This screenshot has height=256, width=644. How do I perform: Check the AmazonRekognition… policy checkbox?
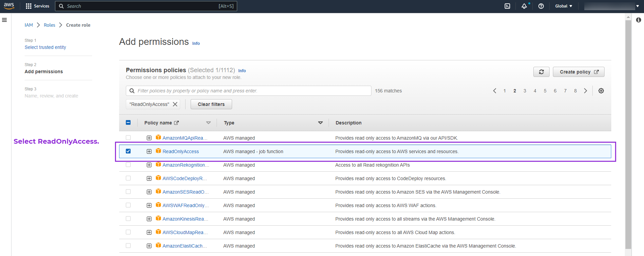coord(128,165)
